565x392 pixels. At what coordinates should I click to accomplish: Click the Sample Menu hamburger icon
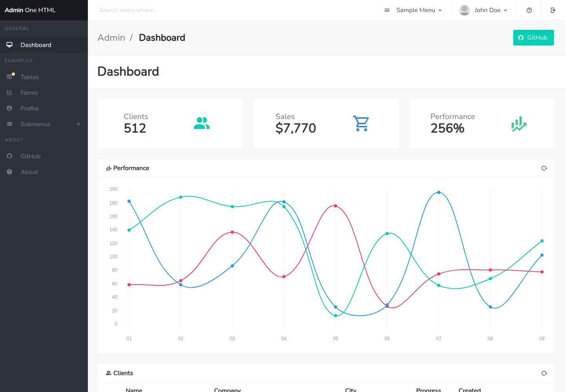(387, 10)
